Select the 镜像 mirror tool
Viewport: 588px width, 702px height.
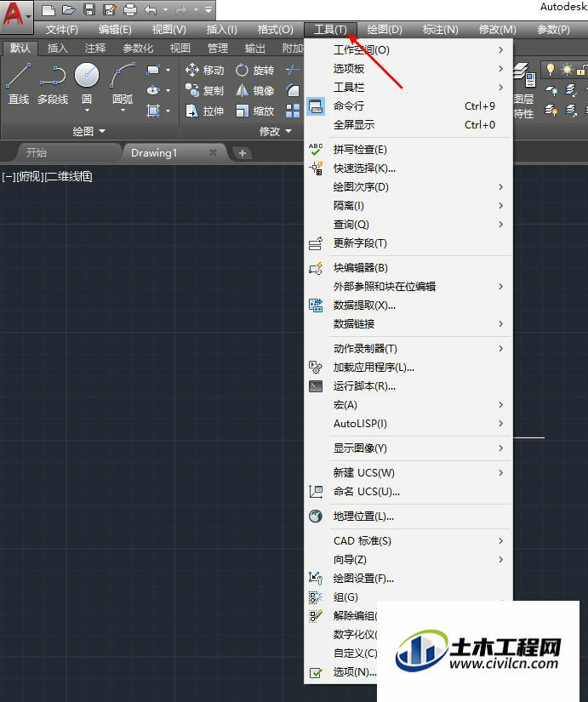point(254,90)
